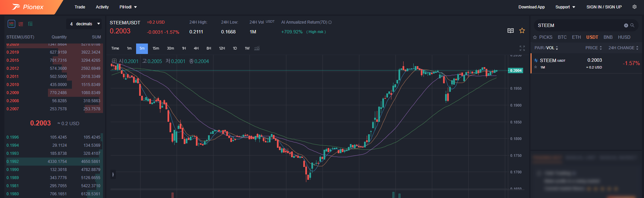Switch to ETH market tab
This screenshot has width=644, height=198.
click(576, 37)
